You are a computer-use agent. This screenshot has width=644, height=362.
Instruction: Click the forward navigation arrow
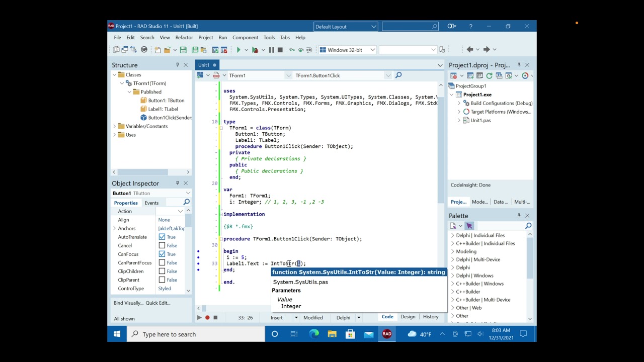click(487, 49)
